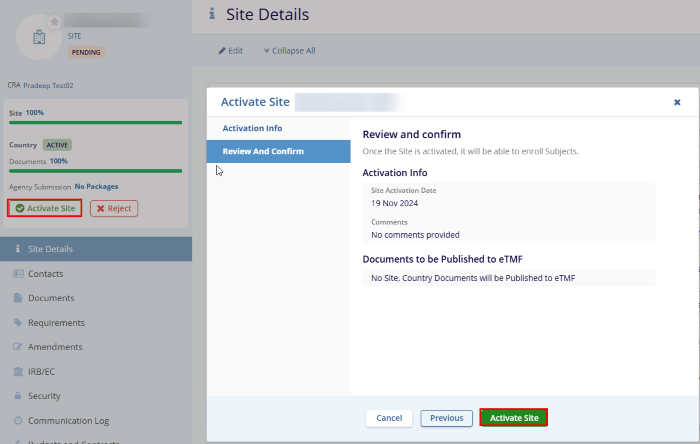
Task: Click the site building avatar icon
Action: pos(39,37)
